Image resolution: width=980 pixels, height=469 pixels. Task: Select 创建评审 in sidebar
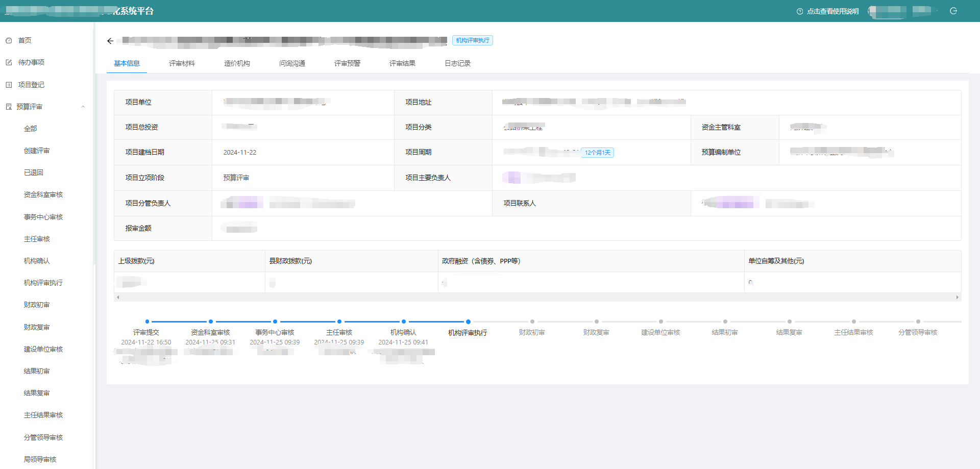37,151
